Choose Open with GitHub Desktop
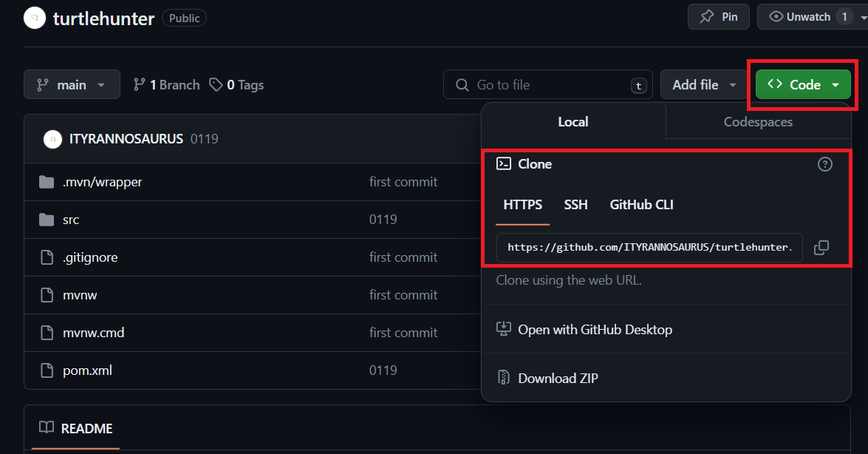This screenshot has width=868, height=454. pyautogui.click(x=595, y=329)
